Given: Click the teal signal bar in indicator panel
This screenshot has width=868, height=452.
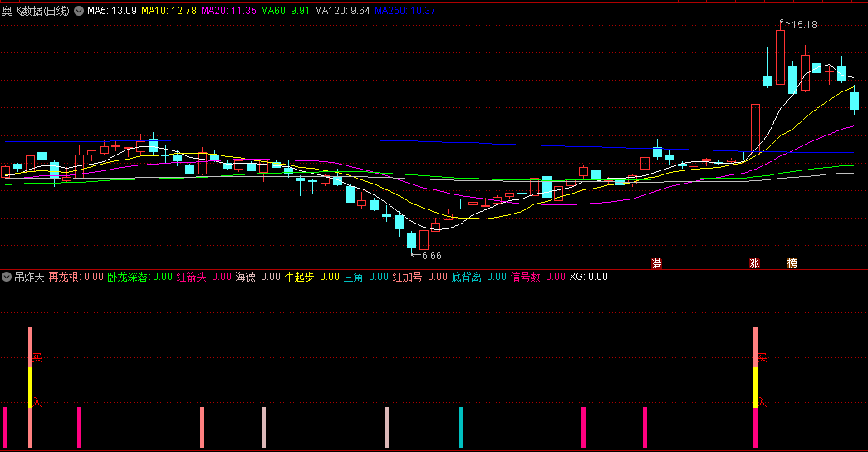Looking at the screenshot, I should coord(460,427).
